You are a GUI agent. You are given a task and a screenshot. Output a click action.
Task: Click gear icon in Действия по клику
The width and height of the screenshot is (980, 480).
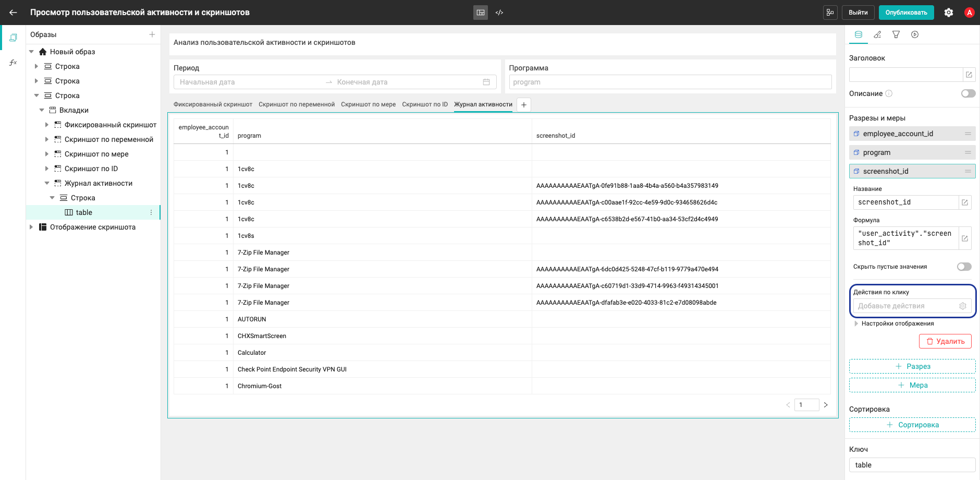click(x=963, y=306)
